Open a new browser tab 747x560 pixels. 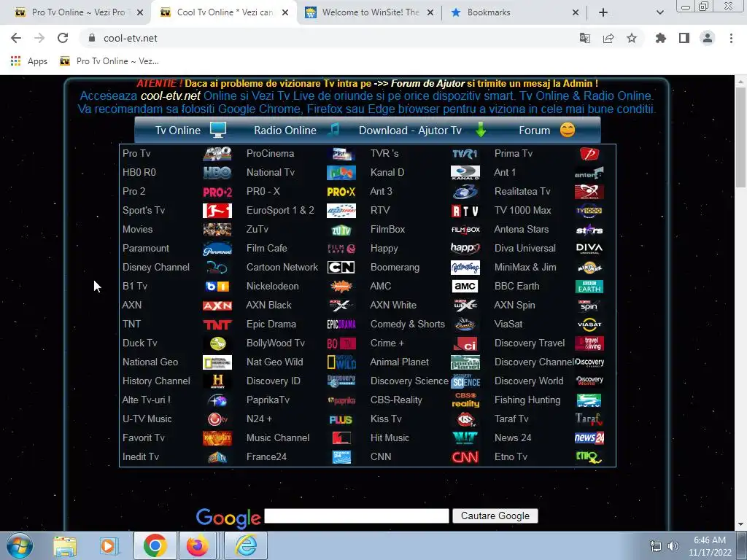click(603, 12)
